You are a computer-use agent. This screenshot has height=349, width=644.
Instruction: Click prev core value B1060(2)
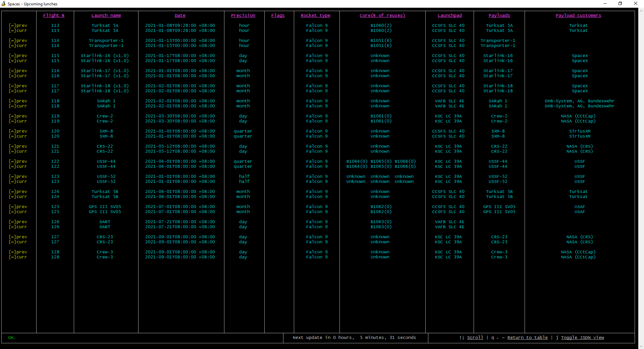[381, 26]
